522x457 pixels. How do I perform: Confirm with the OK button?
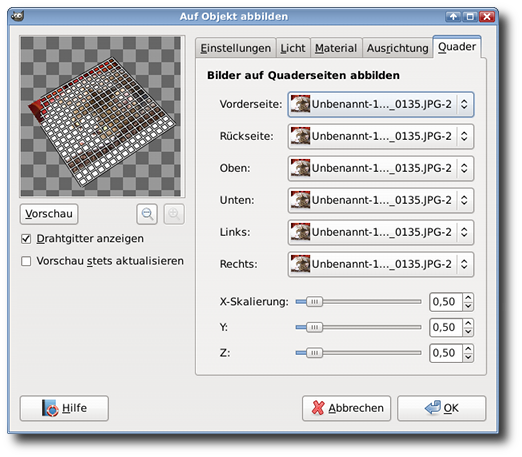pyautogui.click(x=442, y=408)
